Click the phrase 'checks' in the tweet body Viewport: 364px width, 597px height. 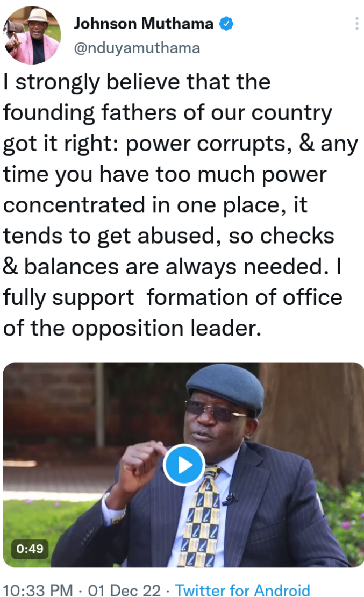(297, 236)
